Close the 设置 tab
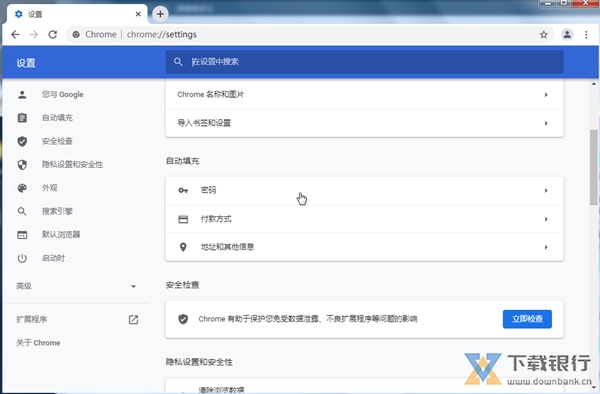The width and height of the screenshot is (600, 394). pyautogui.click(x=138, y=14)
